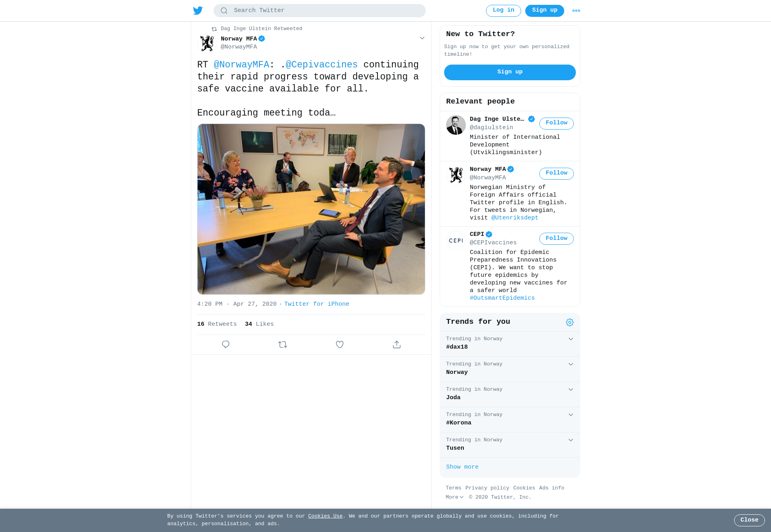771x532 pixels.
Task: Follow the CEPI account
Action: point(556,239)
